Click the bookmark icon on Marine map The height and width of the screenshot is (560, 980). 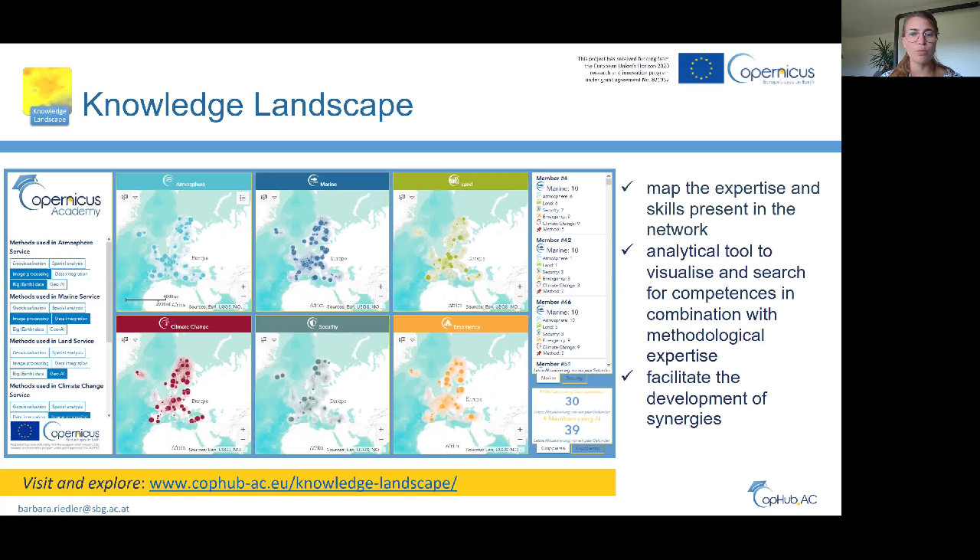pyautogui.click(x=264, y=198)
